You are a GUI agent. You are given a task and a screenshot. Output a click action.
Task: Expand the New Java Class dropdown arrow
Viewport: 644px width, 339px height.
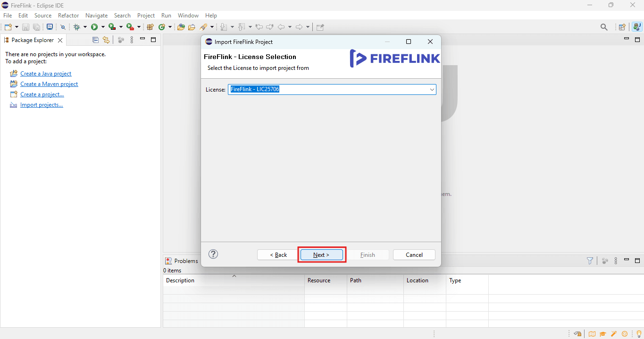[170, 27]
